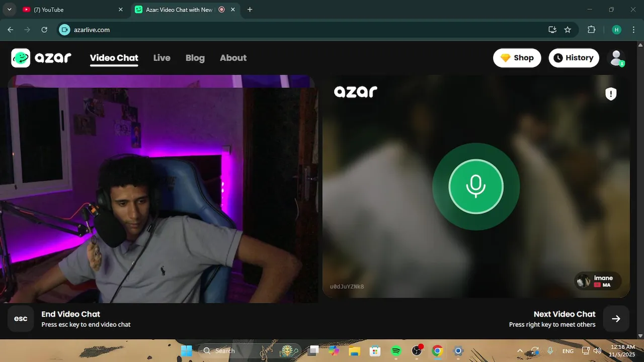
Task: Open the Chrome three-dot menu
Action: tap(632, 30)
